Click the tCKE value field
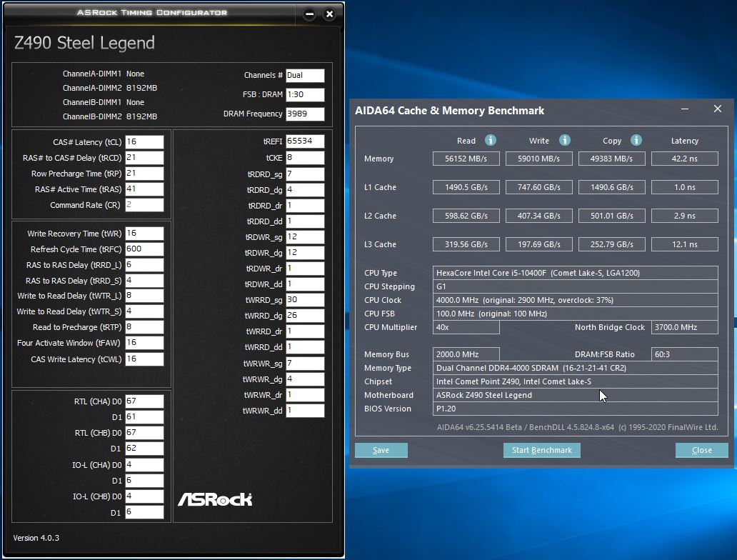This screenshot has height=560, width=737. (x=305, y=158)
